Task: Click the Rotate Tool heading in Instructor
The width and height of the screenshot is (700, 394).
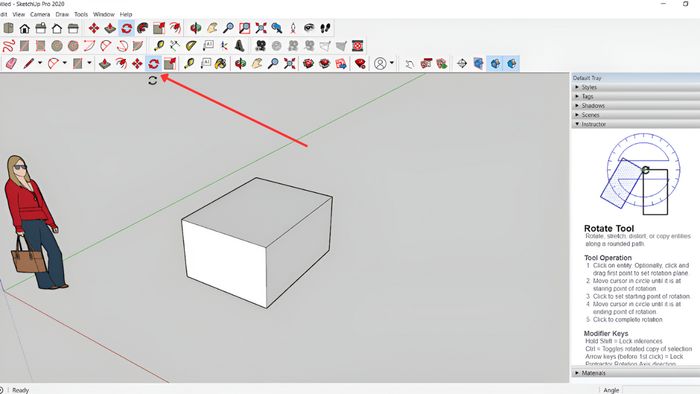Action: [x=609, y=228]
